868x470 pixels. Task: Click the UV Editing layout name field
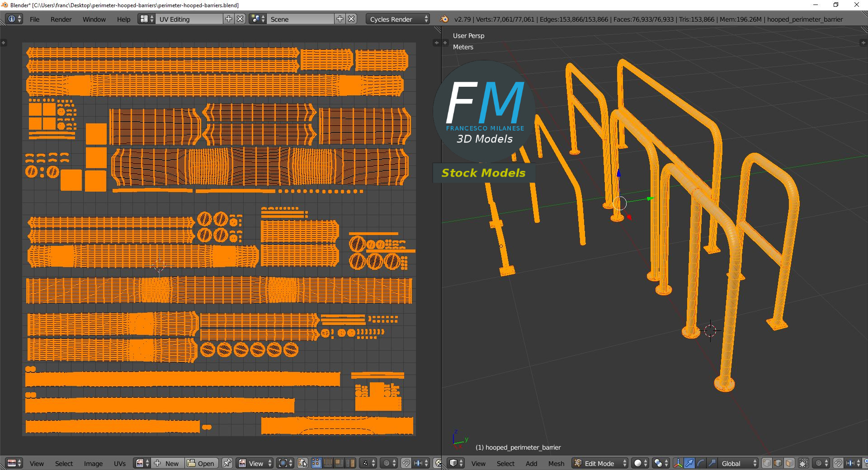pyautogui.click(x=190, y=19)
